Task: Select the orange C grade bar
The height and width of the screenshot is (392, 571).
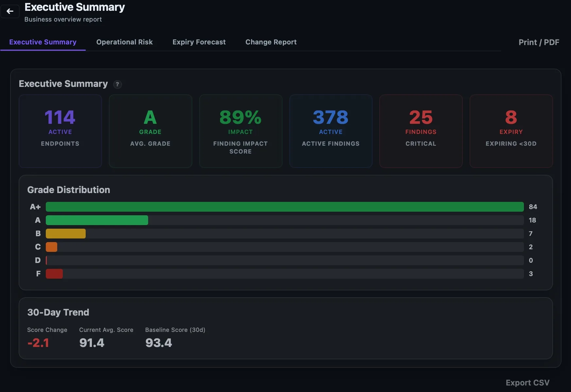Action: point(51,247)
